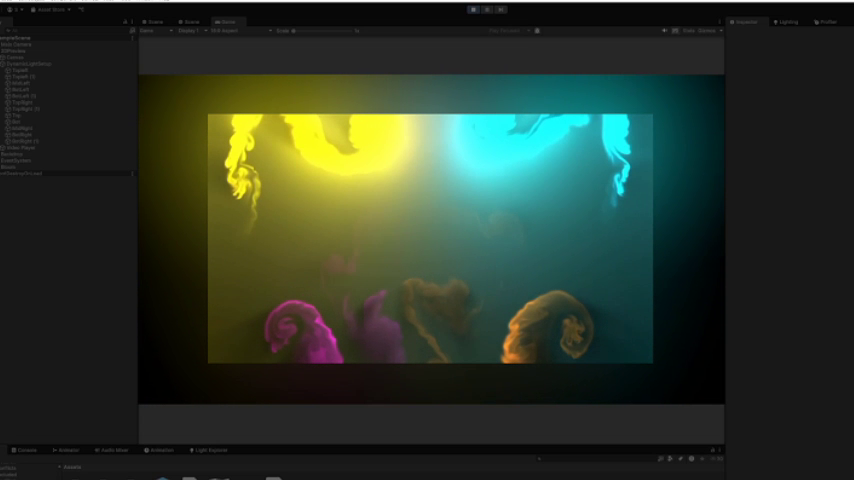This screenshot has height=480, width=854.
Task: Toggle the Stats overlay button
Action: click(x=688, y=31)
